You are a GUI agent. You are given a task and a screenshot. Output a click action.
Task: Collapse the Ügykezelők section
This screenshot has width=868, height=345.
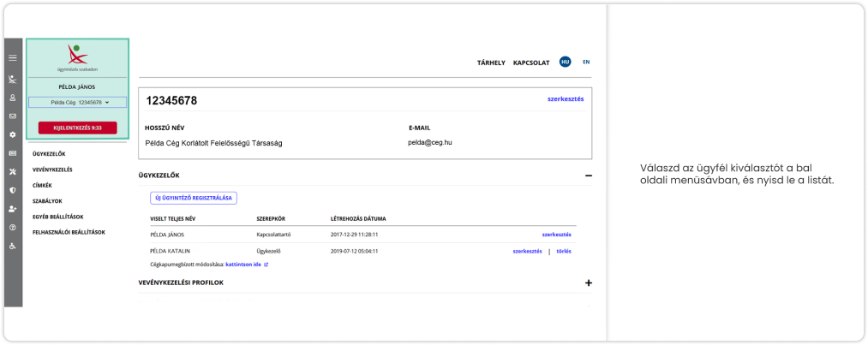[x=588, y=175]
